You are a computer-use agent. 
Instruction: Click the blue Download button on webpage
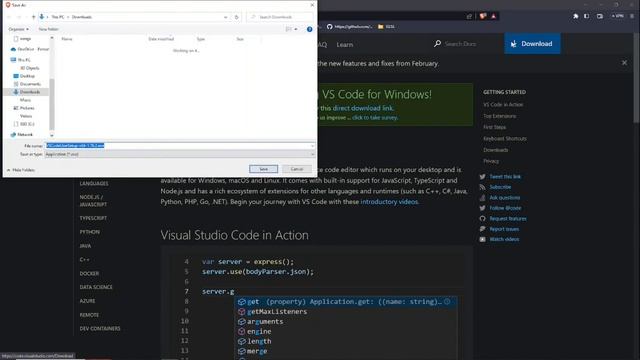(x=532, y=44)
